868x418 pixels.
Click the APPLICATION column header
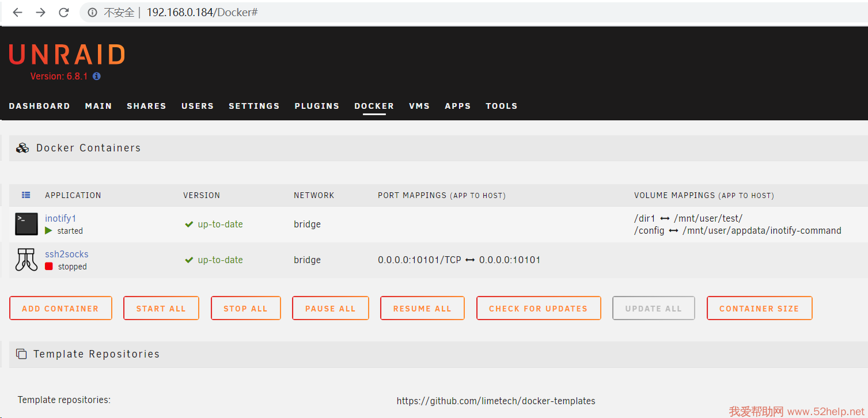click(73, 195)
